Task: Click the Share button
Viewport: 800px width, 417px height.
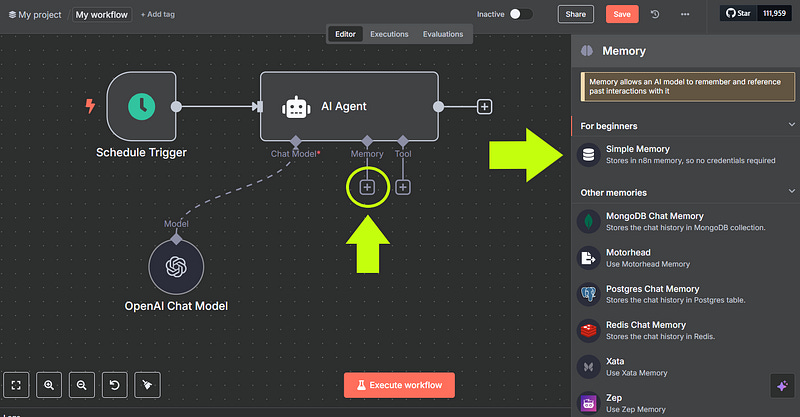Action: [x=576, y=14]
